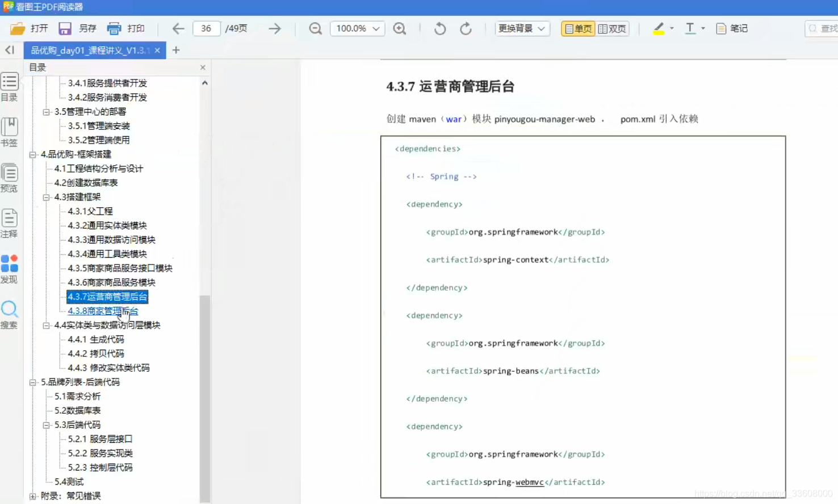The height and width of the screenshot is (504, 838).
Task: Add a new tab with plus
Action: click(x=176, y=50)
